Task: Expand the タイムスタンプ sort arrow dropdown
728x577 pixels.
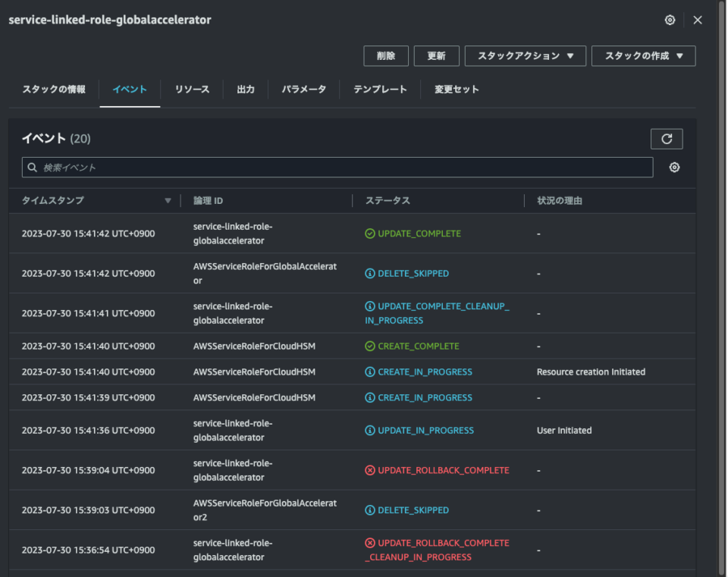Action: [168, 200]
